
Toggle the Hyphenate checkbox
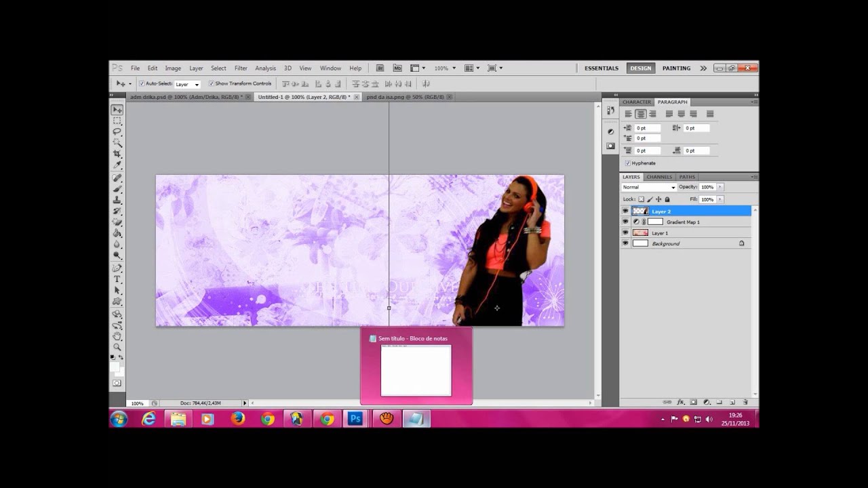click(627, 163)
